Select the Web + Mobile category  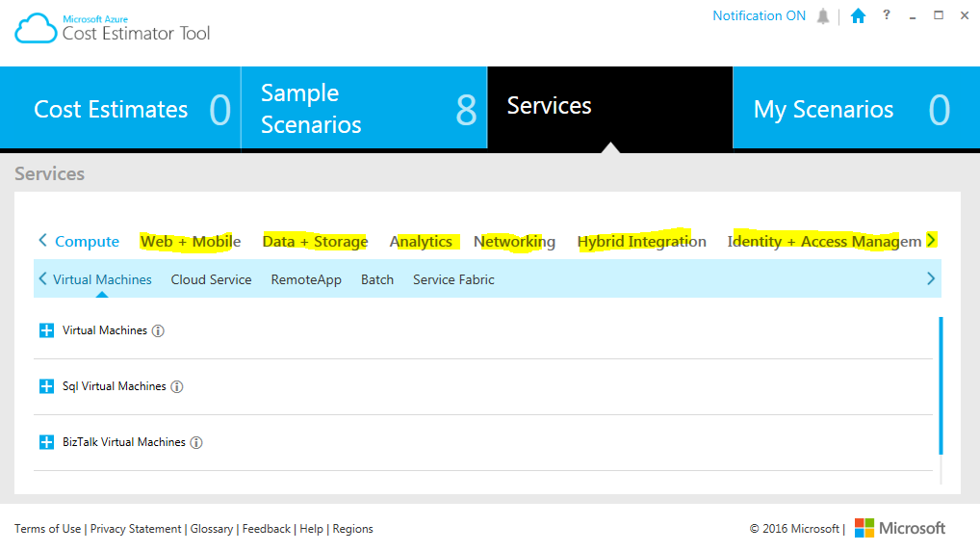pos(190,241)
